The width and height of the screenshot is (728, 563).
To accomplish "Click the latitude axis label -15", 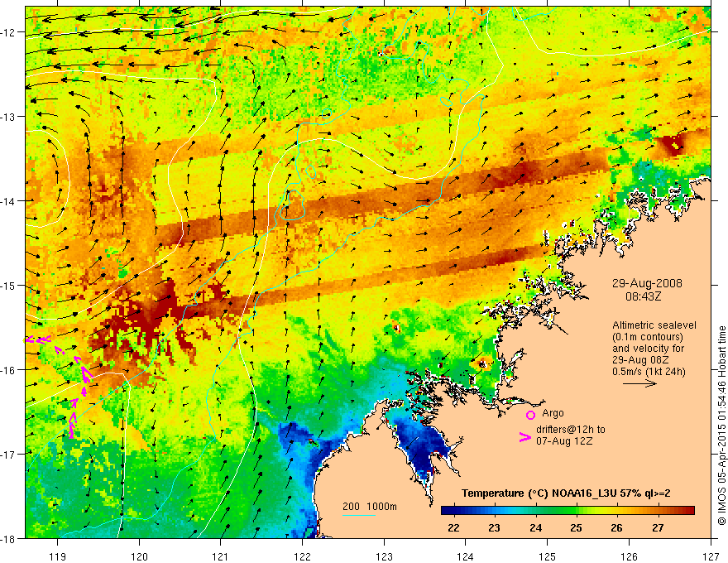I will click(9, 285).
